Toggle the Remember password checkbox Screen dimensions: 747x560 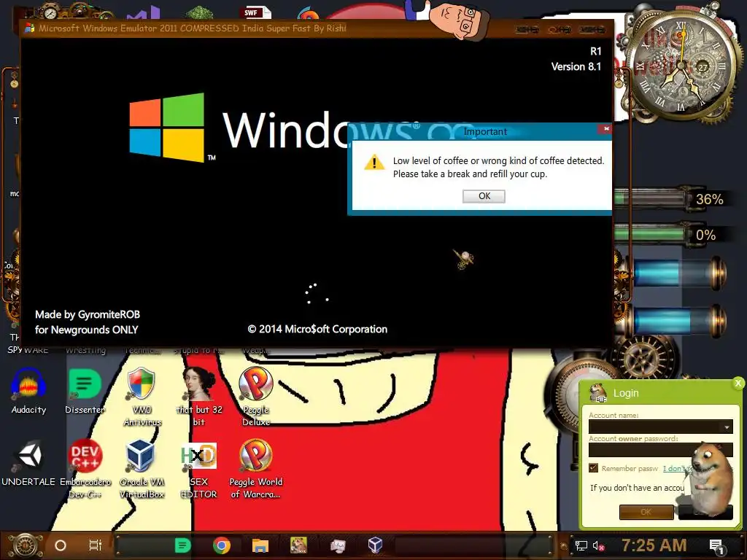click(593, 468)
